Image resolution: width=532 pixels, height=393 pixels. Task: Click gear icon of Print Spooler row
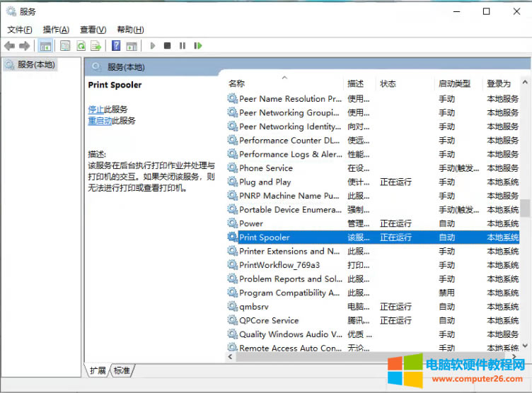233,237
